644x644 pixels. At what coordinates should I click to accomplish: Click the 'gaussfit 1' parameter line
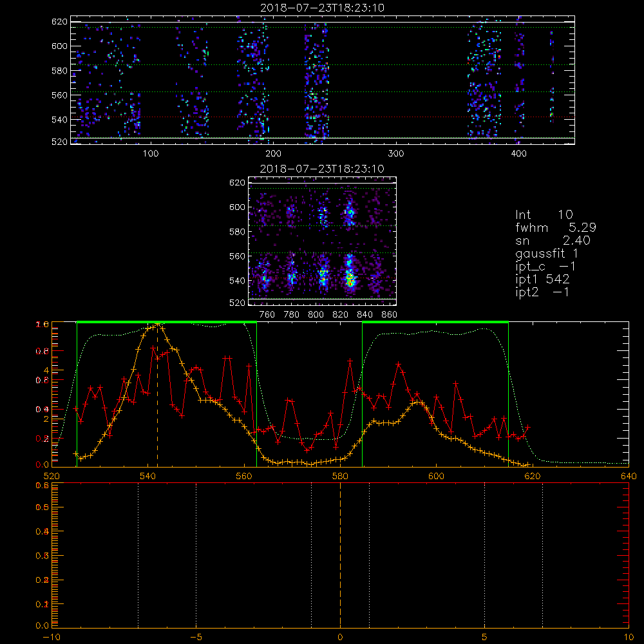click(547, 254)
